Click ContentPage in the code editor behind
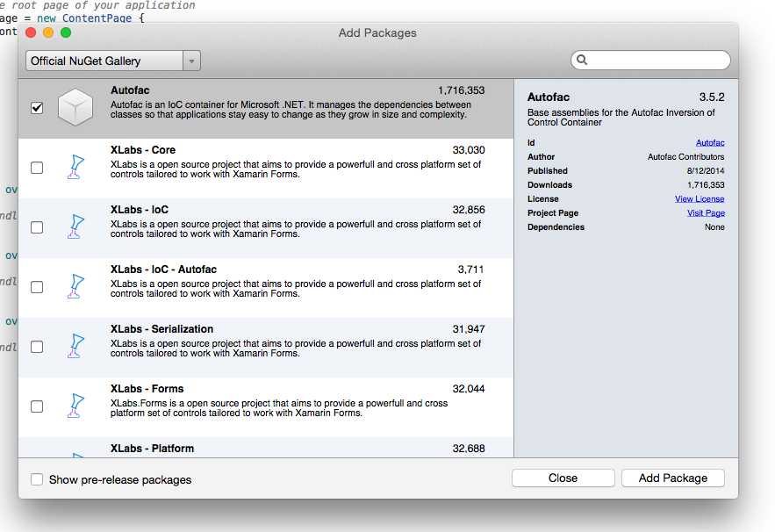Screen dimensions: 775x532 [97, 18]
